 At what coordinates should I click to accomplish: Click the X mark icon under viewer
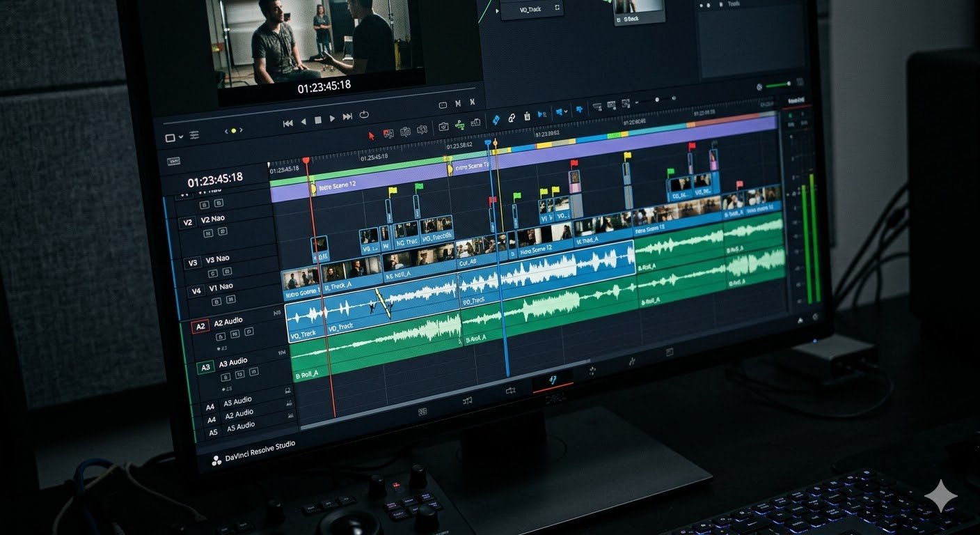point(473,102)
